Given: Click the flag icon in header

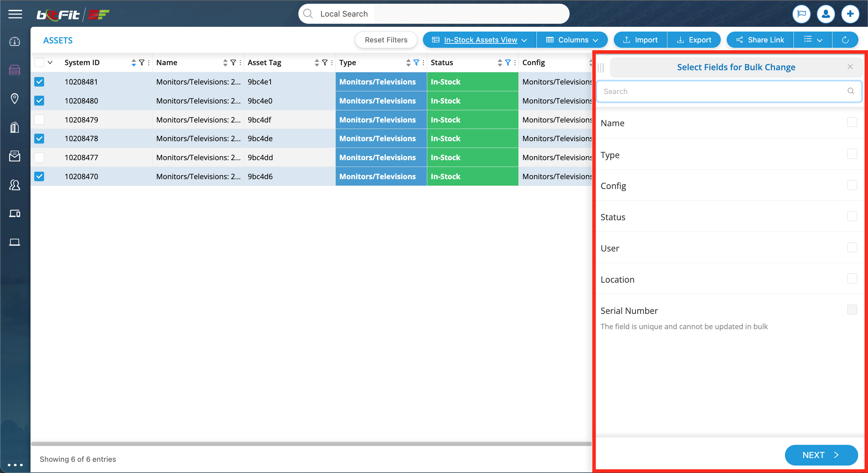Looking at the screenshot, I should (802, 14).
